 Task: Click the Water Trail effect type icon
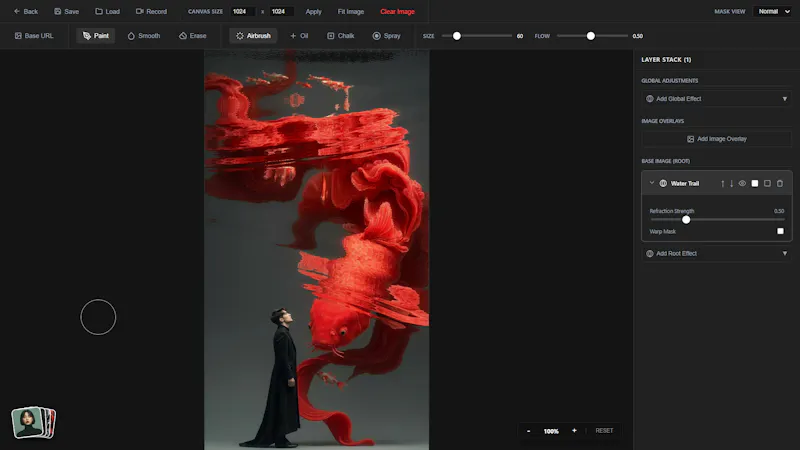[x=663, y=183]
